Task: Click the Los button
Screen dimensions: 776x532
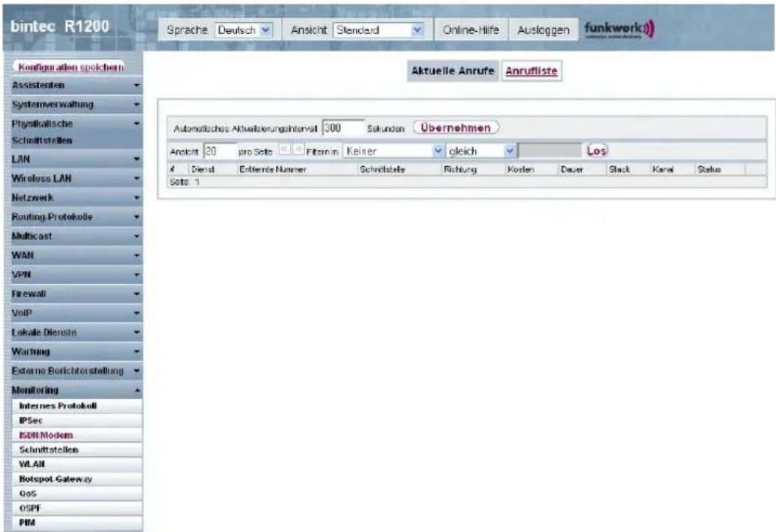Action: (597, 151)
